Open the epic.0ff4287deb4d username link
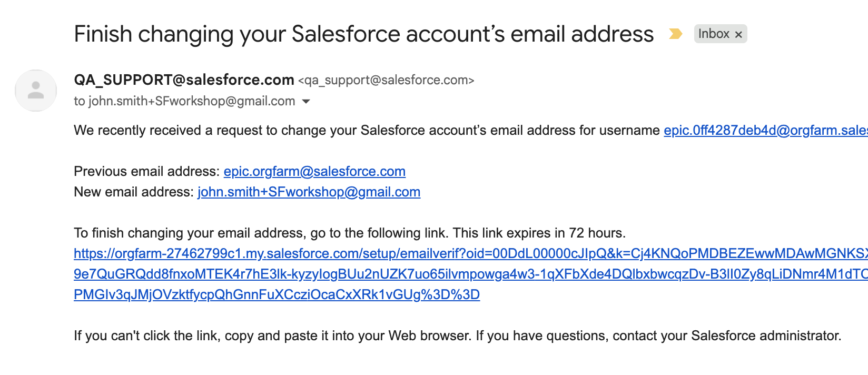 tap(765, 130)
